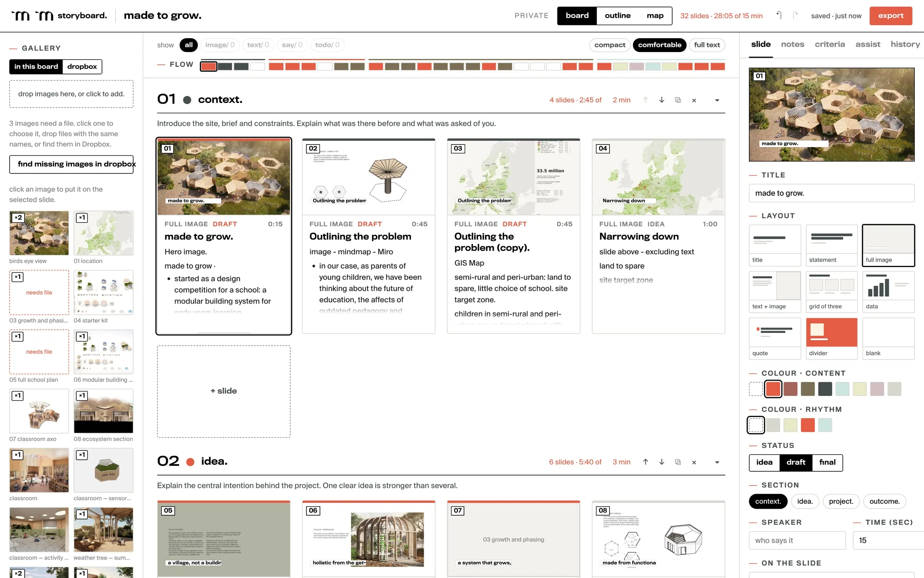Click the export button

(x=891, y=16)
